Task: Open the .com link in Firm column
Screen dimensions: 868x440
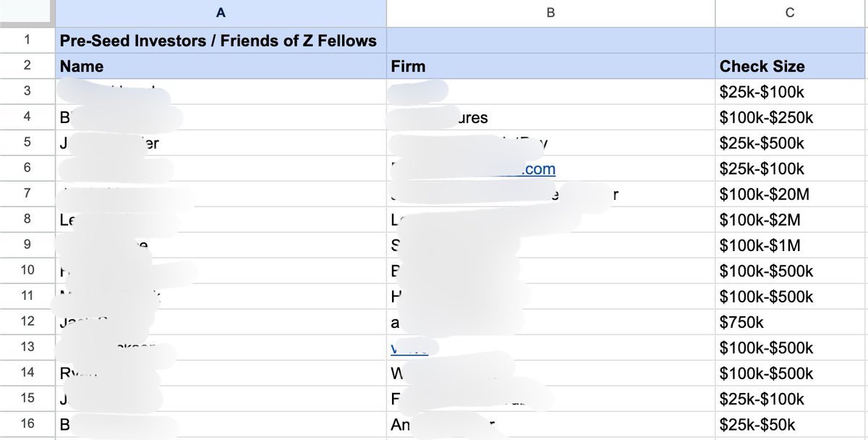Action: point(539,169)
